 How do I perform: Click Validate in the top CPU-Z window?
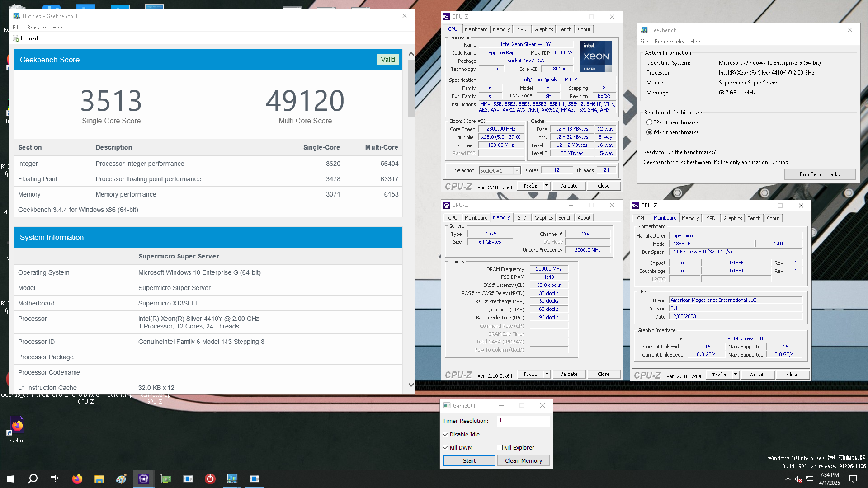569,186
